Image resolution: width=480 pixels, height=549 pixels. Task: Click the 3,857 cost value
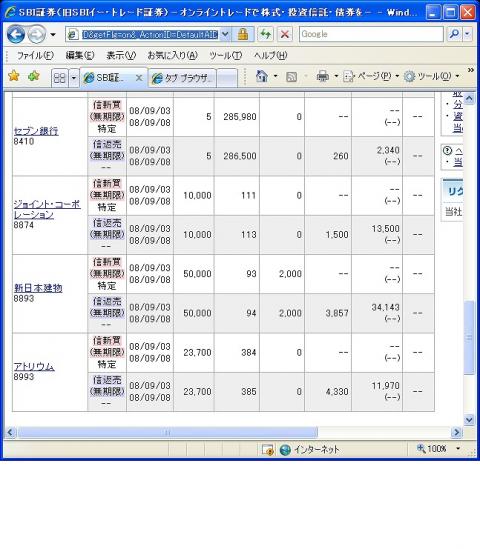pyautogui.click(x=337, y=313)
